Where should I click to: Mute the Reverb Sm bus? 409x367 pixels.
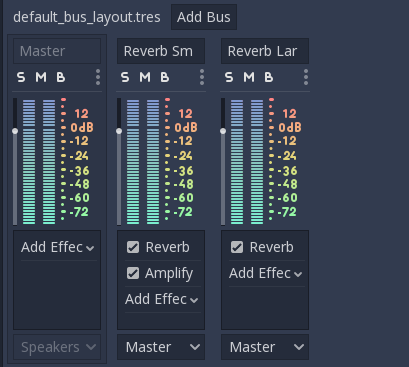pyautogui.click(x=145, y=77)
